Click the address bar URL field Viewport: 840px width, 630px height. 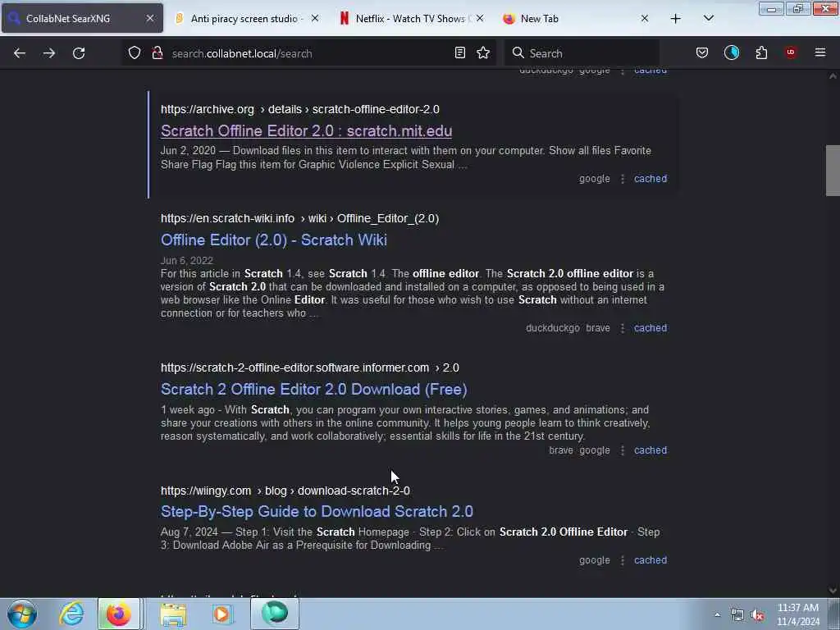point(308,53)
